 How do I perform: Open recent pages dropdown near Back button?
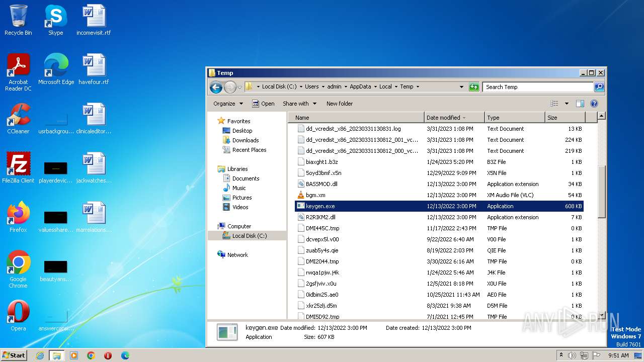coord(239,87)
